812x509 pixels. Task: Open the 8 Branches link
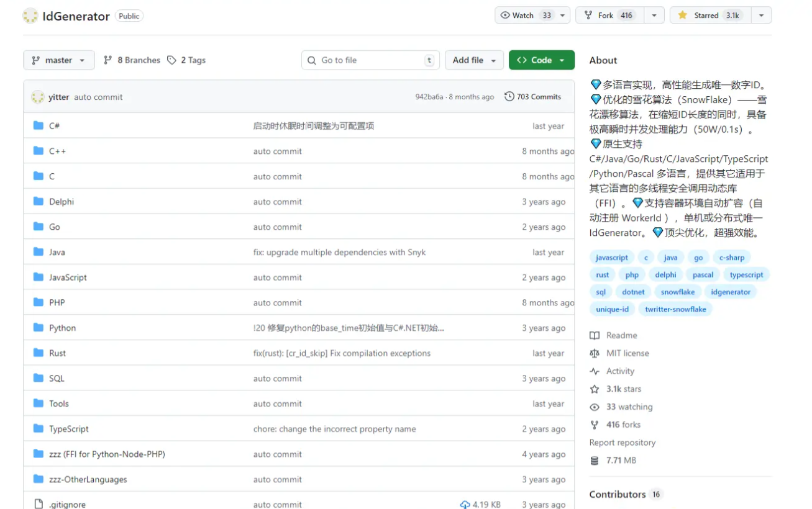[132, 60]
